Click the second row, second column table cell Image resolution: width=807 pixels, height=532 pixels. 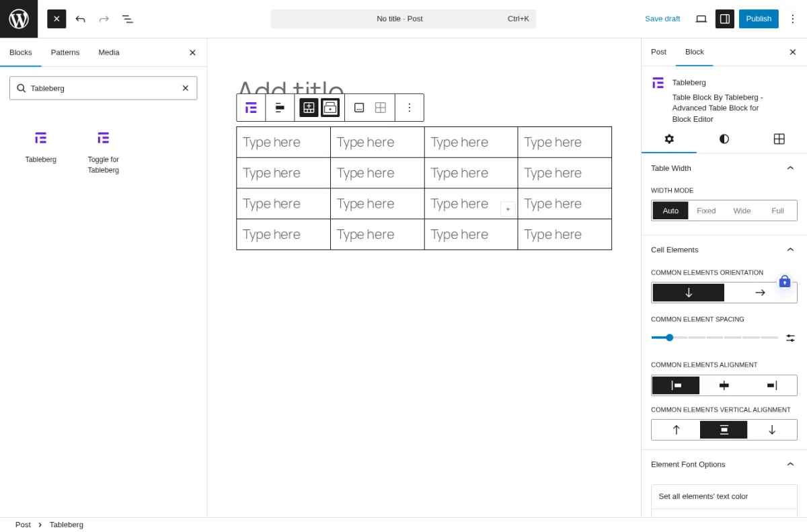point(377,173)
